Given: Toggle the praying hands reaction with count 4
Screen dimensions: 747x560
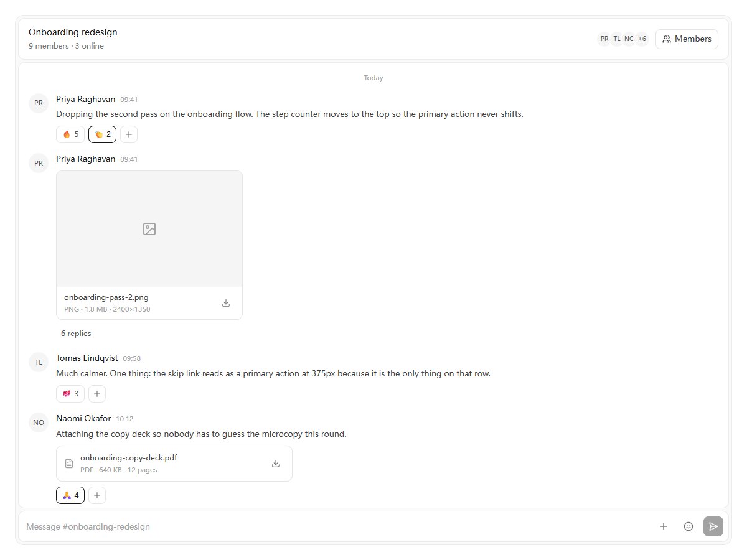Looking at the screenshot, I should coord(70,495).
